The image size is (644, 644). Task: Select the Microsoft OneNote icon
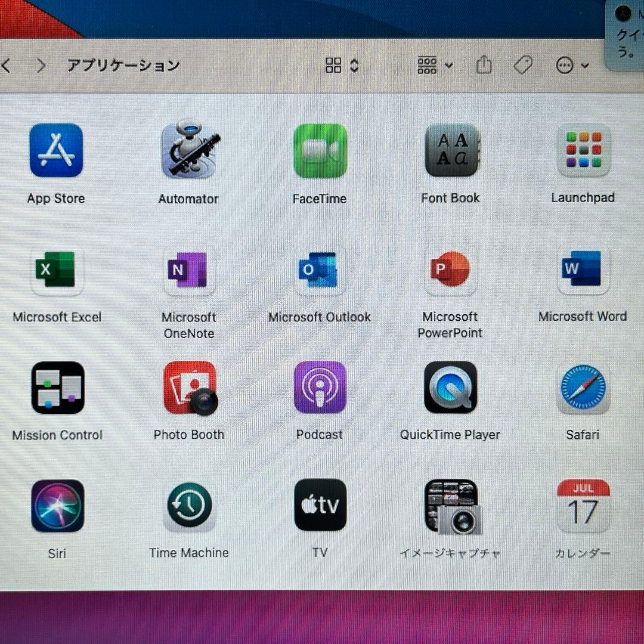(x=189, y=270)
